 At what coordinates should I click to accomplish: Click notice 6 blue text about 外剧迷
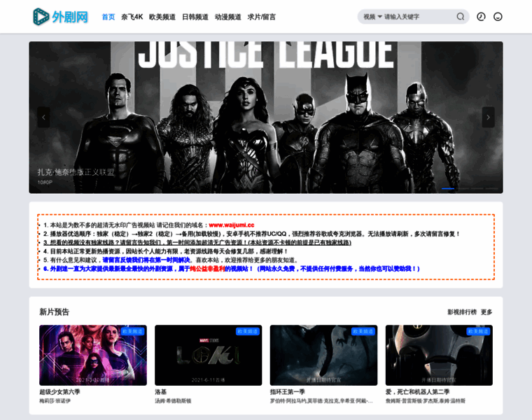pyautogui.click(x=232, y=269)
